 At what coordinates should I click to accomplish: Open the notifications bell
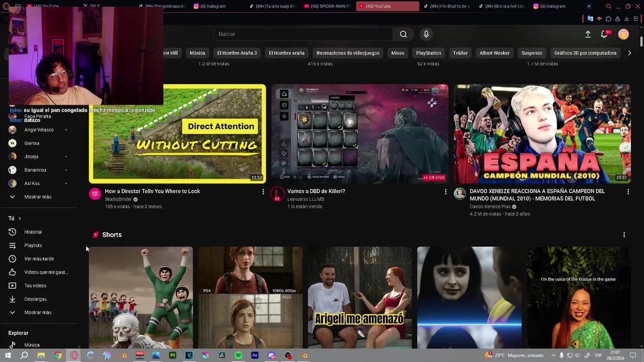[x=604, y=34]
